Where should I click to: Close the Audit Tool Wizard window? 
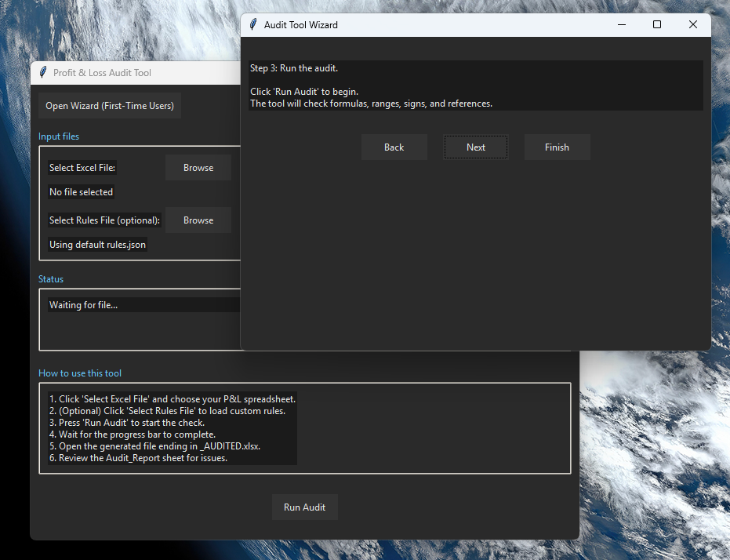693,24
